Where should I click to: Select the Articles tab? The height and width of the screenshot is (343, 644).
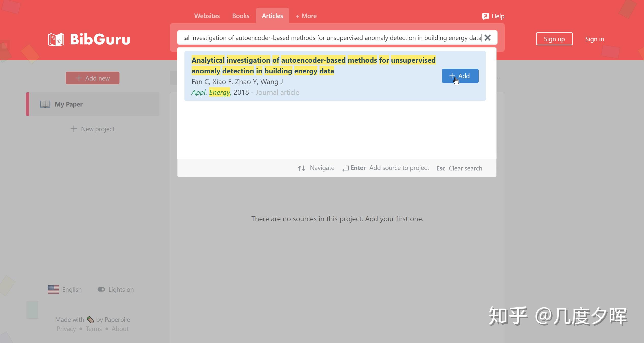[x=272, y=16]
